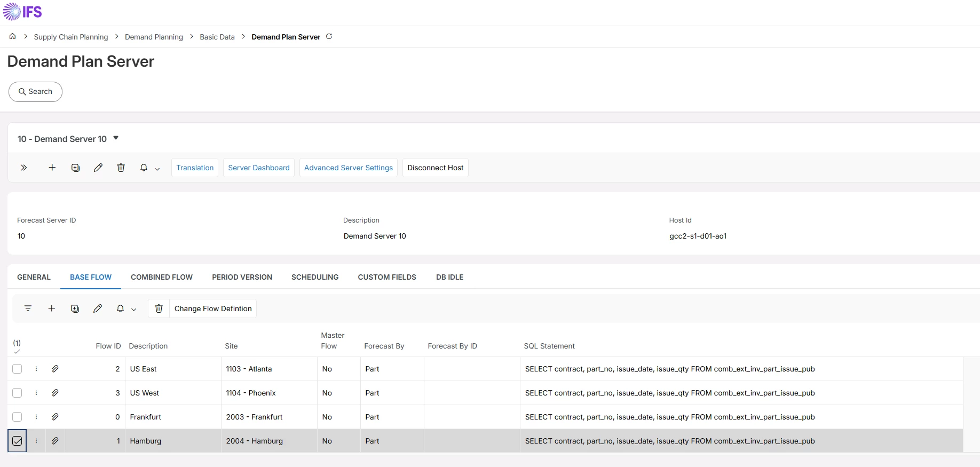Refresh the Demand Plan Server page

[329, 36]
